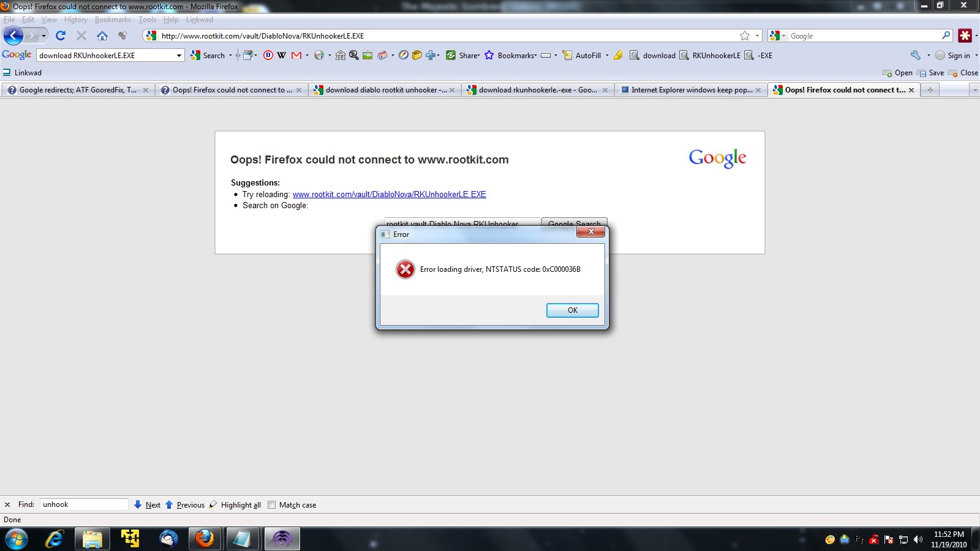Open the volume speaker tray icon
The image size is (980, 551).
click(918, 539)
